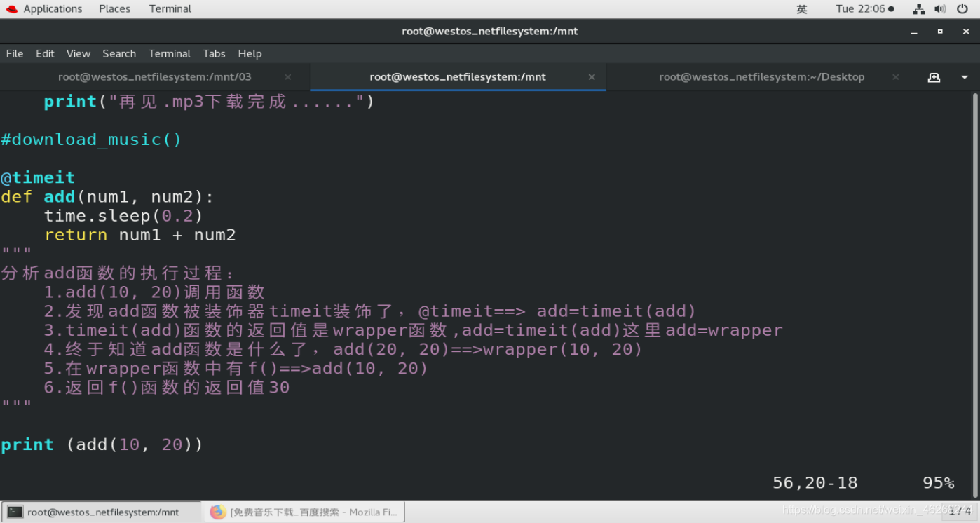Click the terminal icon in taskbar
Screen dimensions: 980x523
[15, 512]
